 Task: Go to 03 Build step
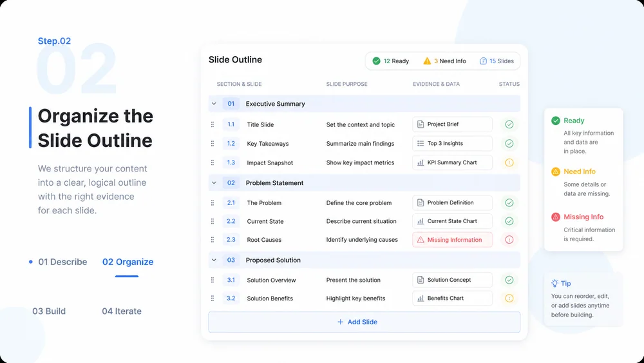pyautogui.click(x=49, y=311)
